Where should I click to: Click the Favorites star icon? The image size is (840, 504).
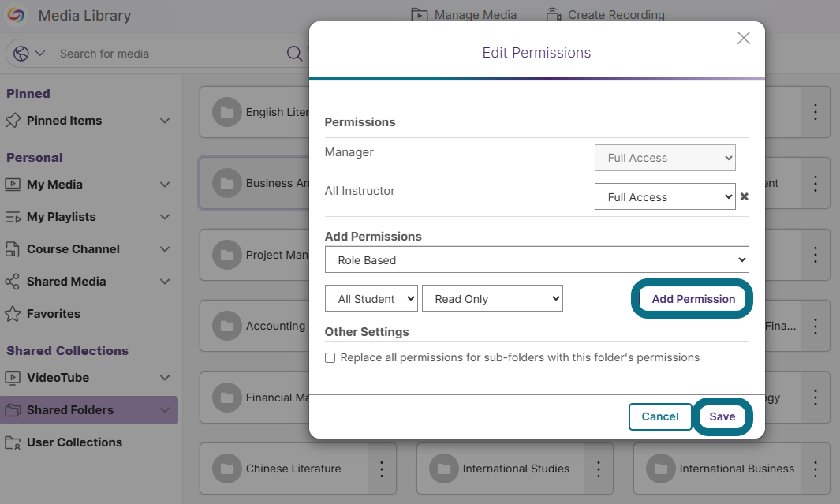[13, 313]
